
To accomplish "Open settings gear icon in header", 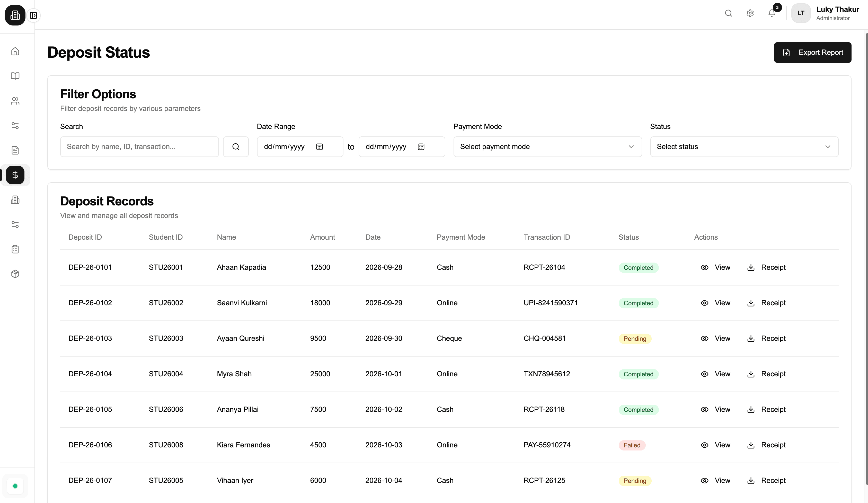I will pos(750,13).
